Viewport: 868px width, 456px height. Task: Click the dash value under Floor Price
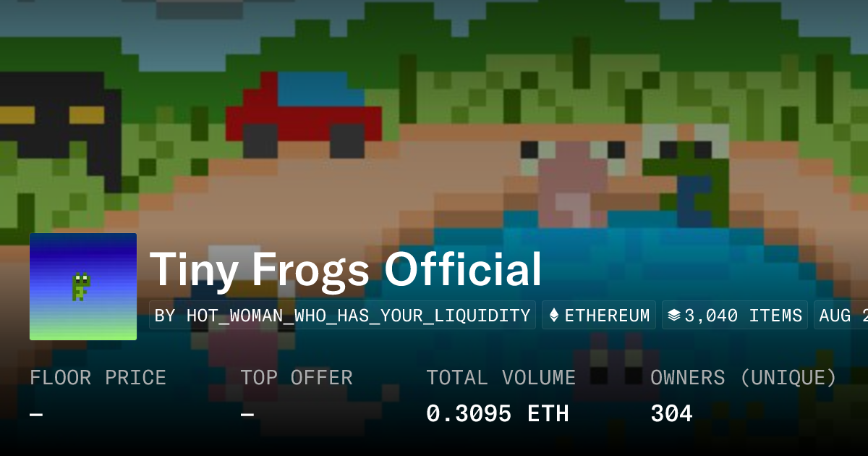click(x=37, y=414)
